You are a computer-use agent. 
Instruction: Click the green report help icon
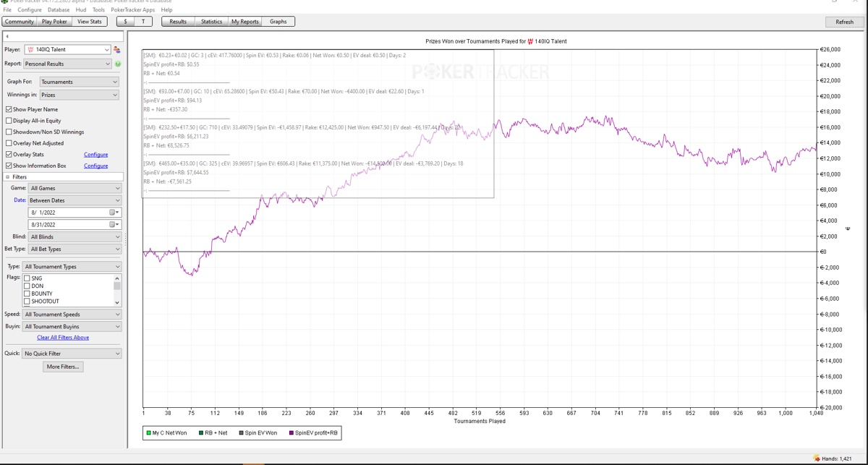click(118, 64)
